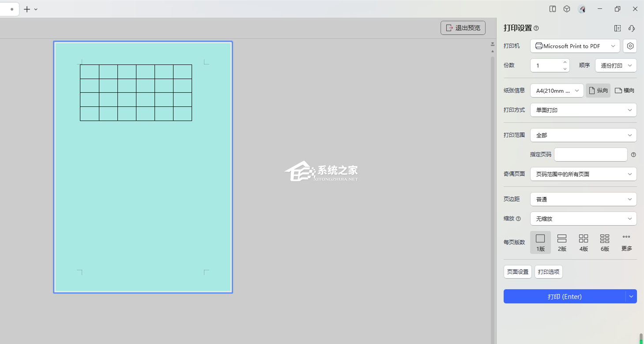The width and height of the screenshot is (644, 344).
Task: Open the 打印方式 单面打印 dropdown
Action: tap(584, 110)
